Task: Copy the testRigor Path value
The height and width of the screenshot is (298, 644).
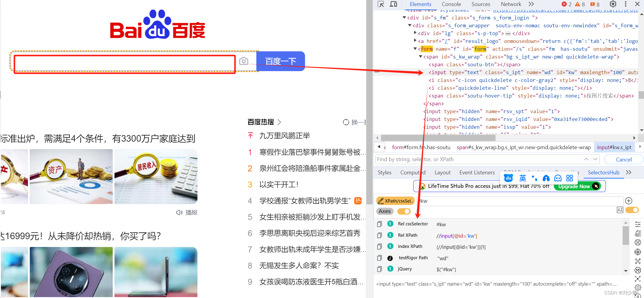Action: (x=380, y=258)
